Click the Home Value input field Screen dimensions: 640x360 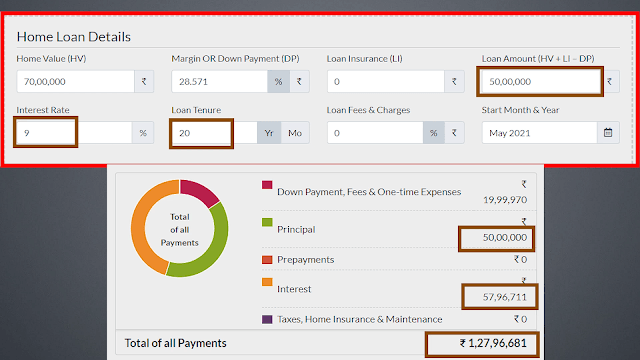point(76,81)
